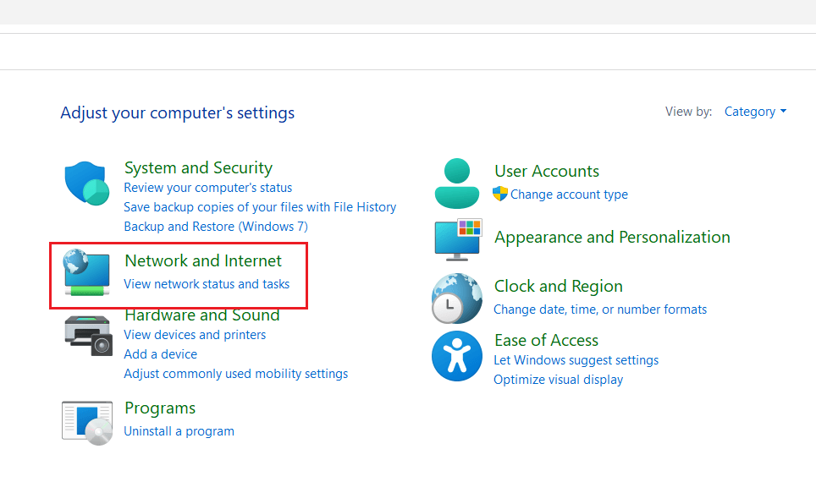Open Backup and Restore (Windows 7)

pos(215,226)
